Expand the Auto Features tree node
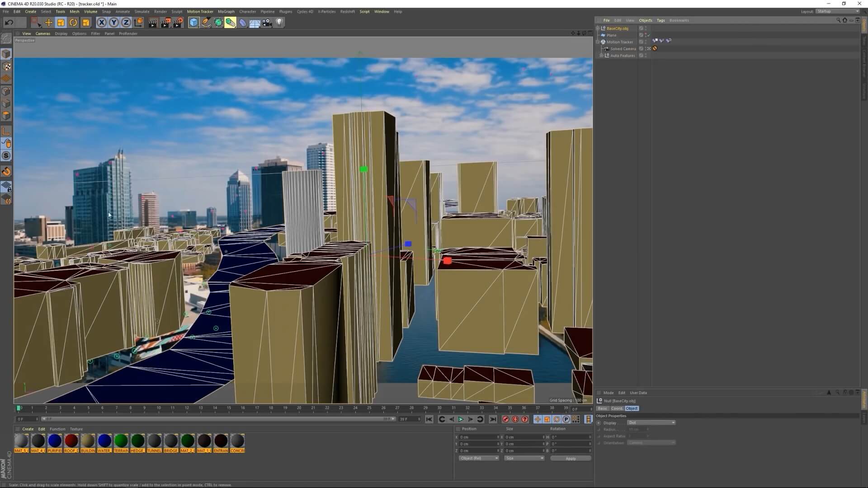The height and width of the screenshot is (488, 868). [x=601, y=56]
